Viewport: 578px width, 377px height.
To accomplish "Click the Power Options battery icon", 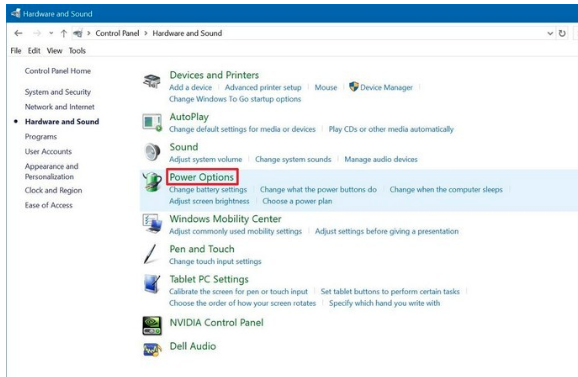I will (152, 182).
